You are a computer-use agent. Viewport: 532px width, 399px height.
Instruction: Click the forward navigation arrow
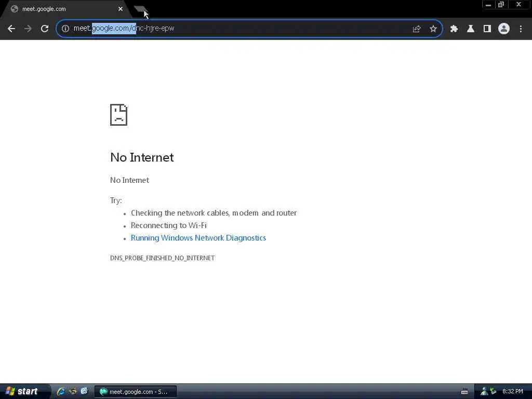pos(28,29)
